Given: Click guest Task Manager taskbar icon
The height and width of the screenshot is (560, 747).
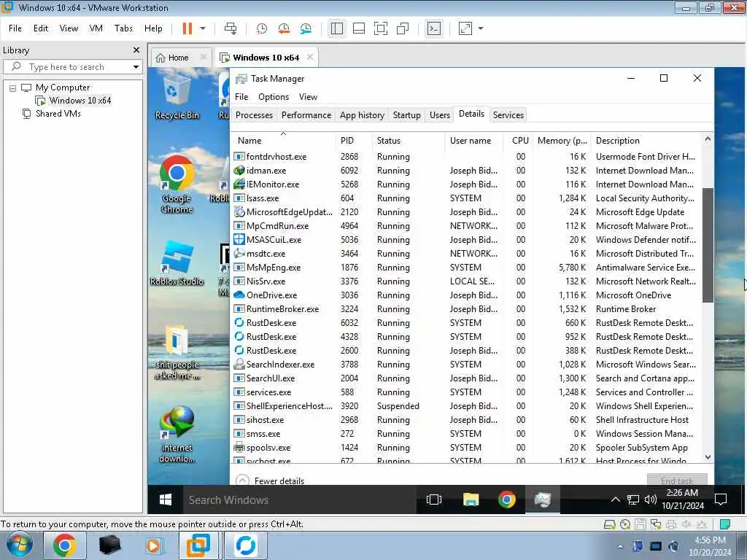Looking at the screenshot, I should click(543, 500).
